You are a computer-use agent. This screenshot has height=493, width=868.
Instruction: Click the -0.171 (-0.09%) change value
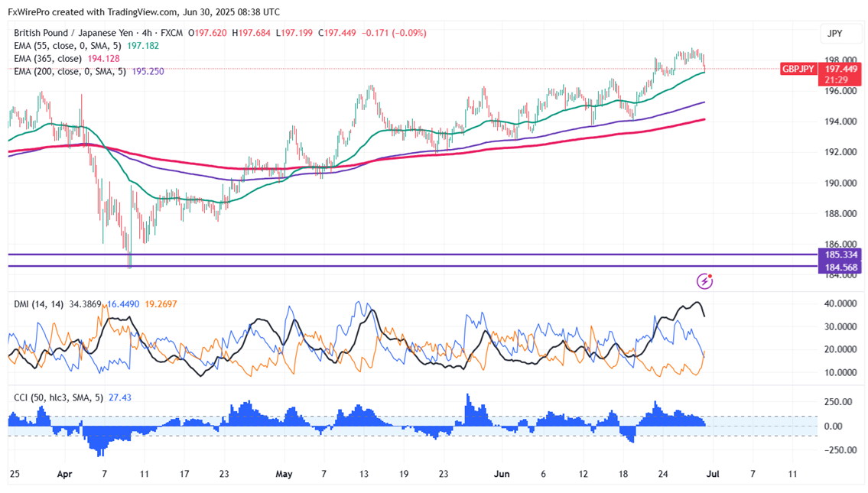(x=394, y=33)
